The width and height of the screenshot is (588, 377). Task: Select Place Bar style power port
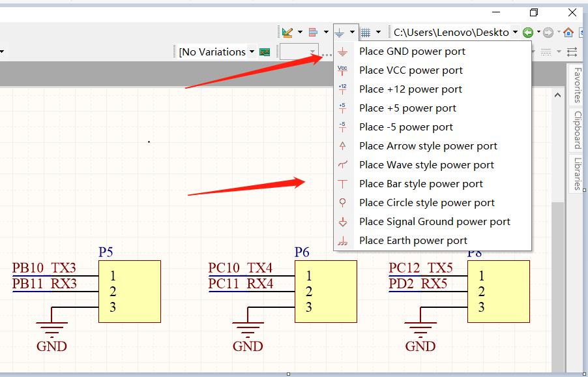pyautogui.click(x=432, y=184)
